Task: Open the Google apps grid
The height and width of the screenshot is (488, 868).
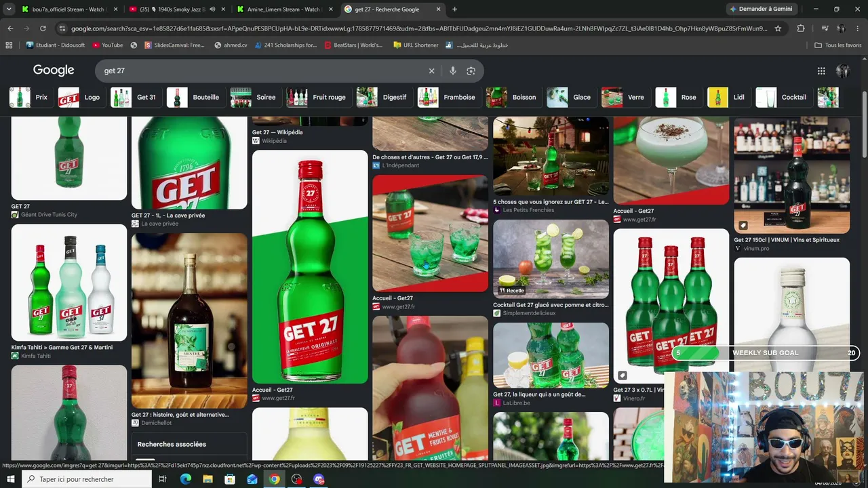Action: pos(821,70)
